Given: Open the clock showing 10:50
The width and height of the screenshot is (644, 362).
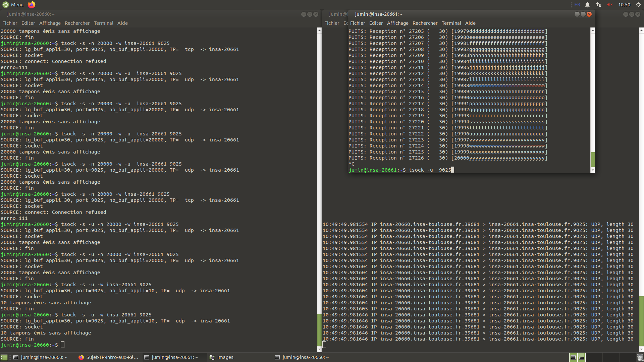Looking at the screenshot, I should (624, 5).
